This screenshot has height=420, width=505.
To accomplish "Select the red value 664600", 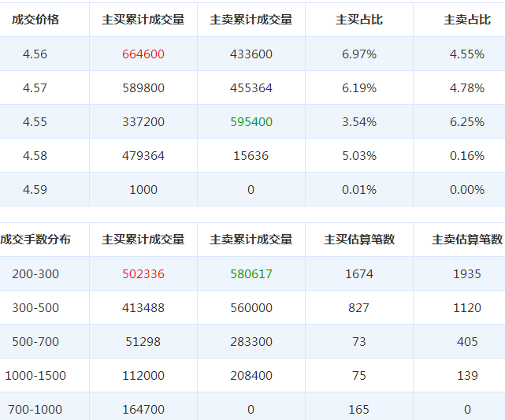I will pos(143,54).
